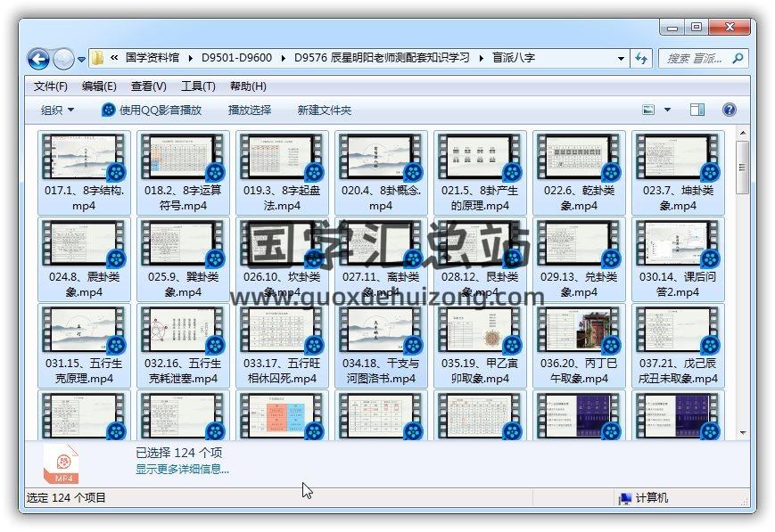Open the 文件(F) menu
Screen dimensions: 775x532
51,86
